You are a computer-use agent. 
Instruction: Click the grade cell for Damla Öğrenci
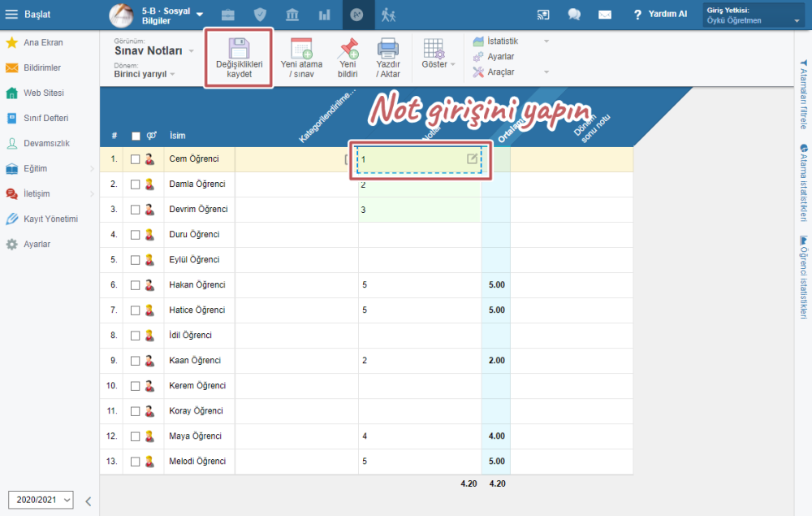[x=420, y=184]
